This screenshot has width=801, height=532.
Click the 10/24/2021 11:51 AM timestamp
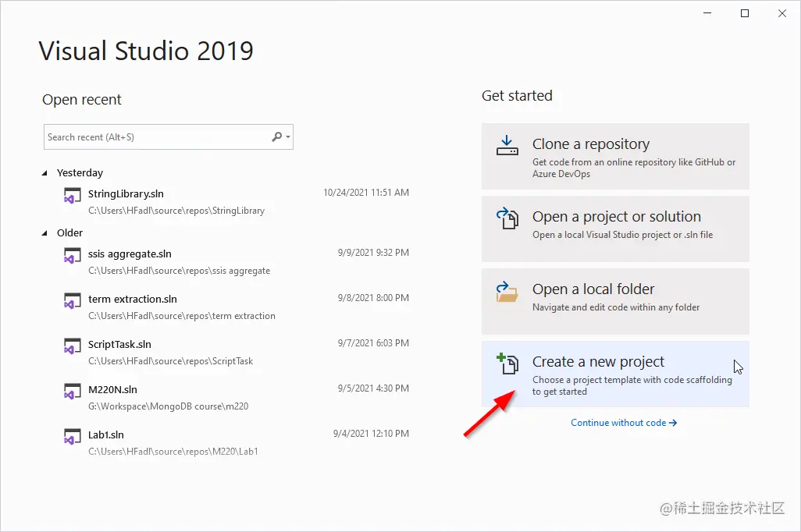pyautogui.click(x=366, y=193)
